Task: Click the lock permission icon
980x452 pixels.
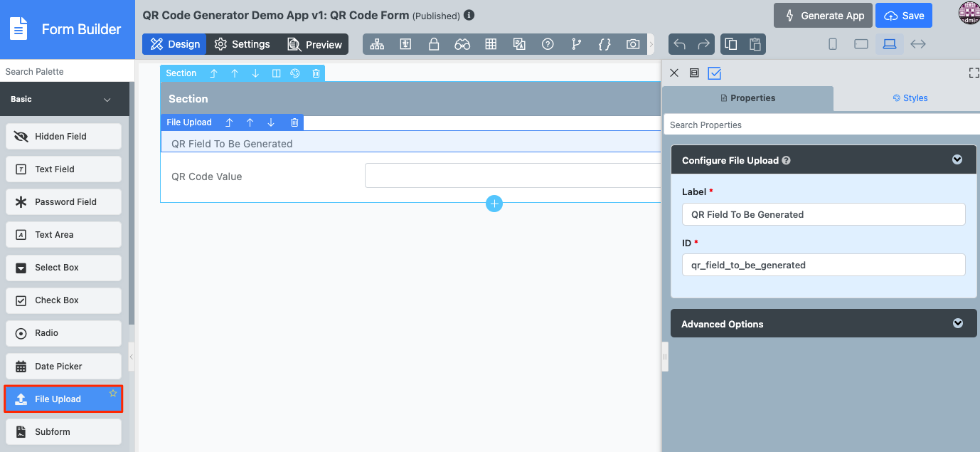Action: 433,44
